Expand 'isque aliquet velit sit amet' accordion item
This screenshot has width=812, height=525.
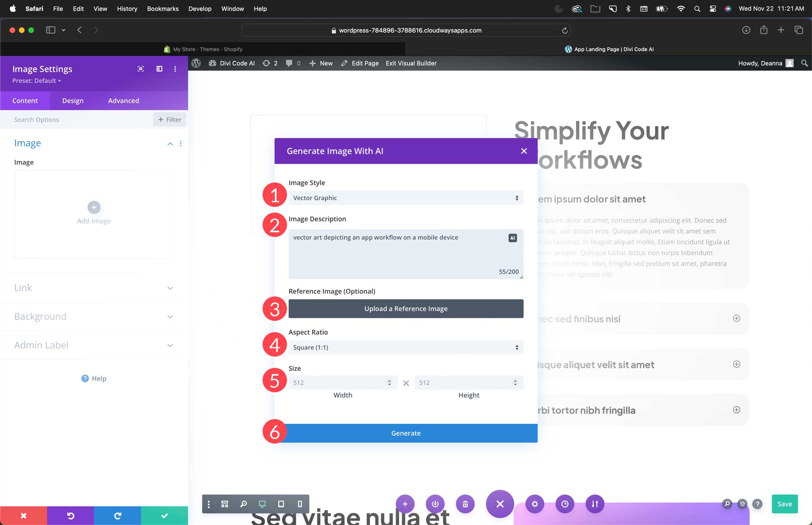point(736,364)
